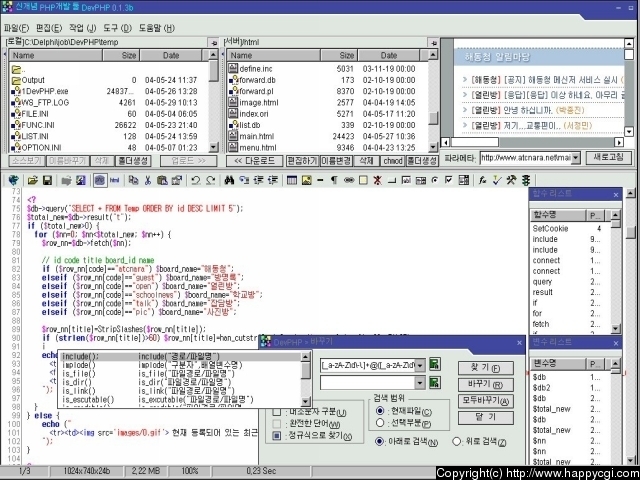Choose the search upward (위로 검색) radio

click(457, 441)
